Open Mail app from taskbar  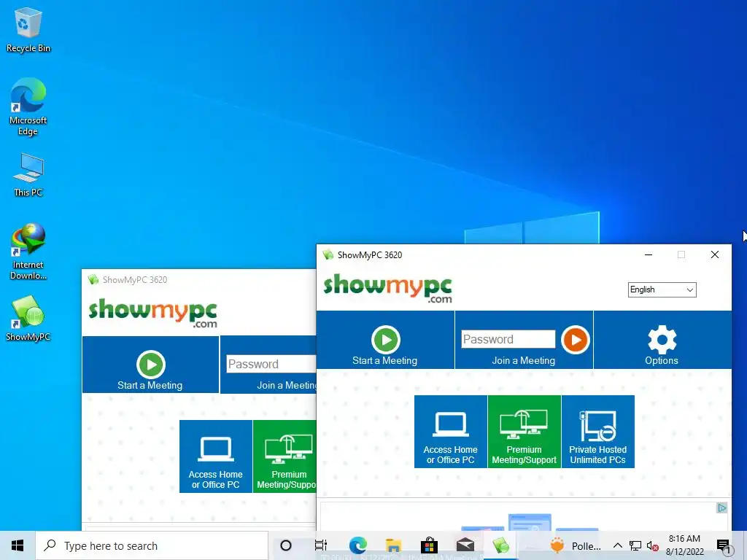[465, 545]
